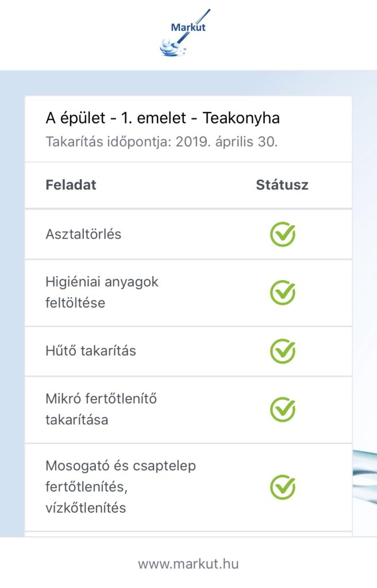This screenshot has height=588, width=377.
Task: Click the green checkmark for Hűtő takarítás
Action: click(283, 351)
